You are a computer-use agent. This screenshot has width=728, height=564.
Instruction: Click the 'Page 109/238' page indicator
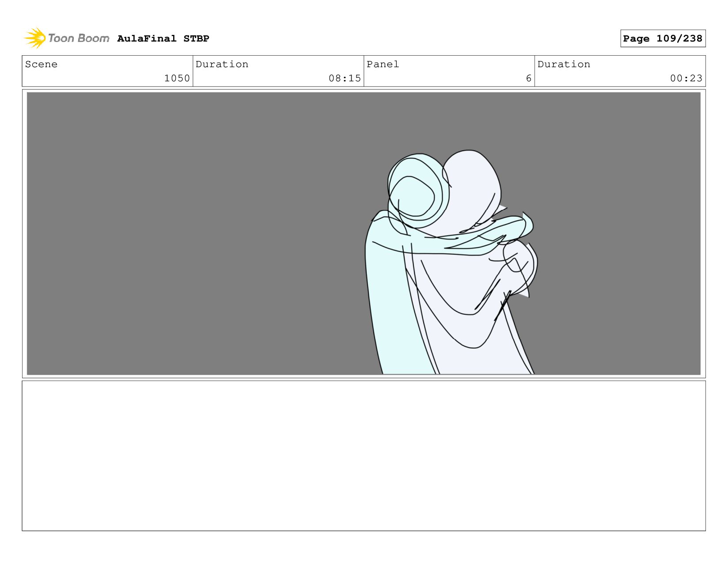point(663,38)
